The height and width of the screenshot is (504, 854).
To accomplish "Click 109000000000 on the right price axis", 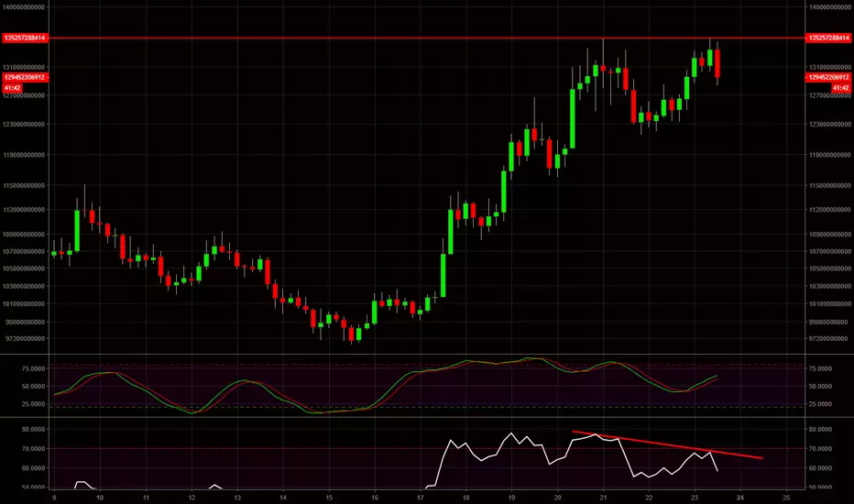I will point(829,235).
